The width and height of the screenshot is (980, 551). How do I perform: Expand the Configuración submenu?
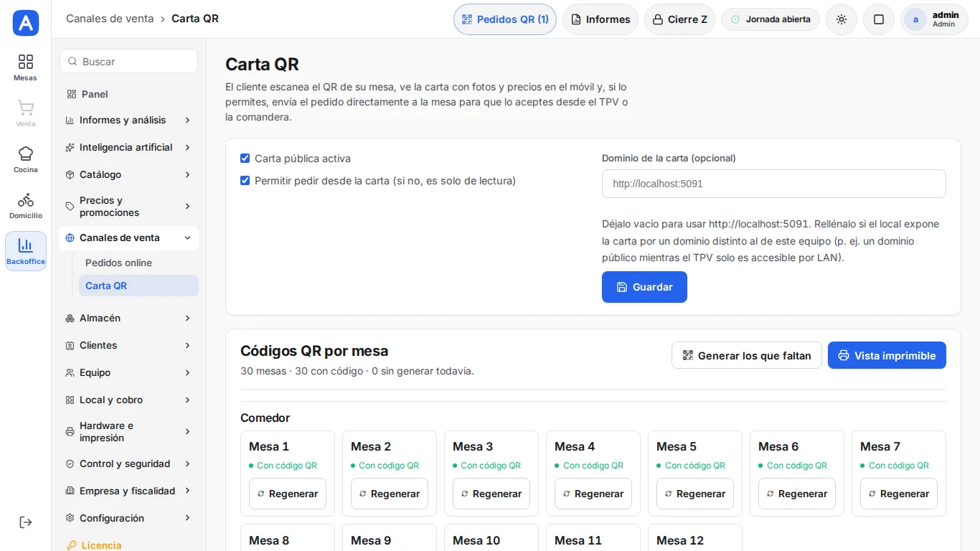pyautogui.click(x=128, y=518)
